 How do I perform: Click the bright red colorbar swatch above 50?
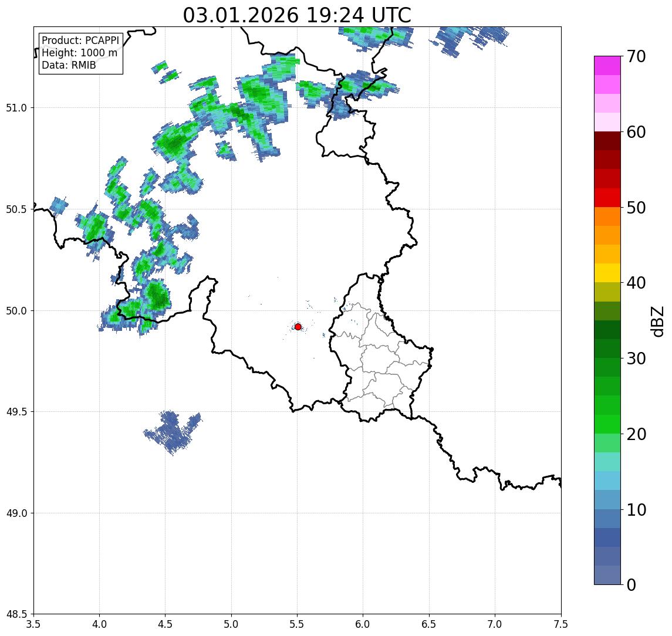[x=607, y=198]
